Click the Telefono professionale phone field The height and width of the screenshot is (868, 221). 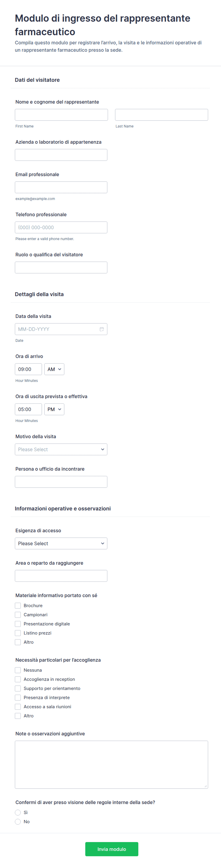[x=61, y=228]
